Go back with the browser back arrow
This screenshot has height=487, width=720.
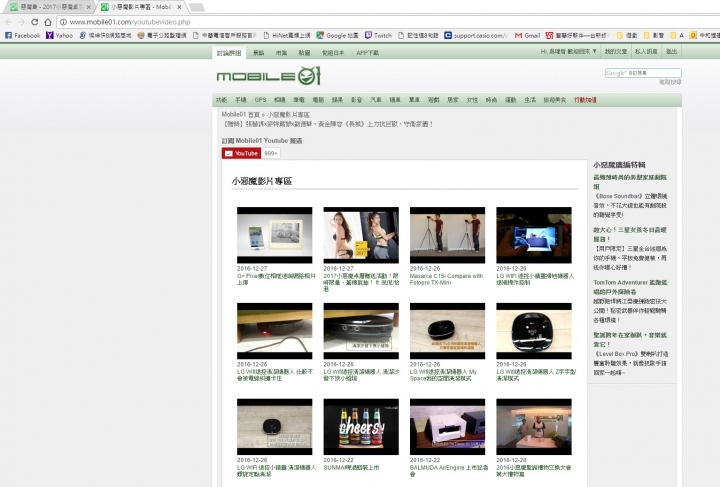[8, 22]
